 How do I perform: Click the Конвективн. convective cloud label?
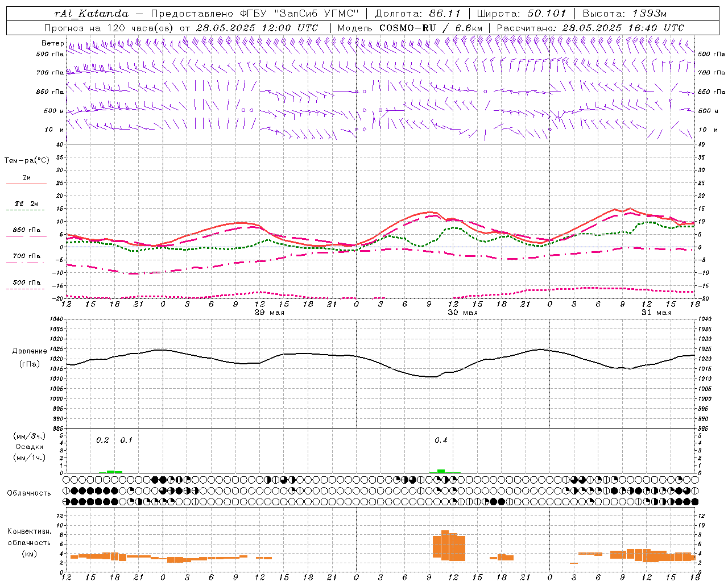(x=30, y=531)
